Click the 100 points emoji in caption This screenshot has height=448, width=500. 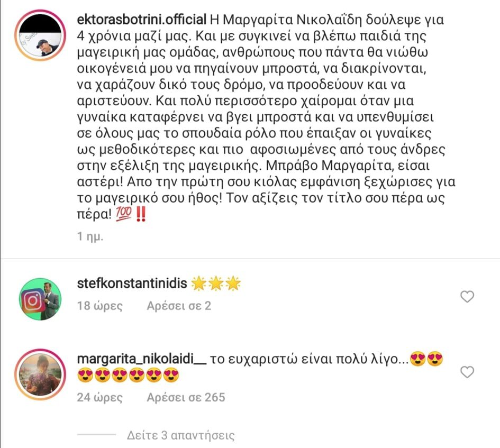coord(123,214)
